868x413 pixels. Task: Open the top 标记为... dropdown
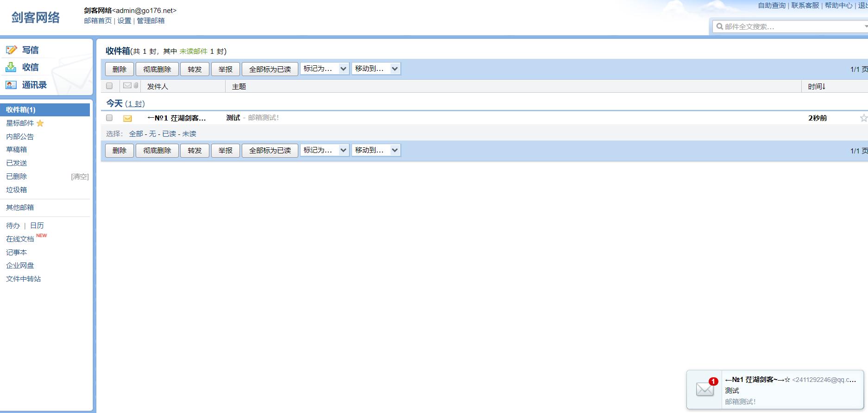coord(324,69)
